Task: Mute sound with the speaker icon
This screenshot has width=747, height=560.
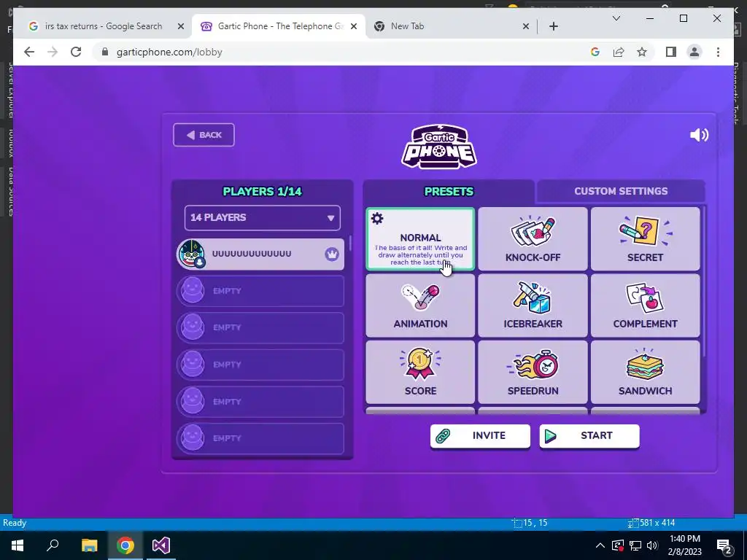Action: (699, 135)
